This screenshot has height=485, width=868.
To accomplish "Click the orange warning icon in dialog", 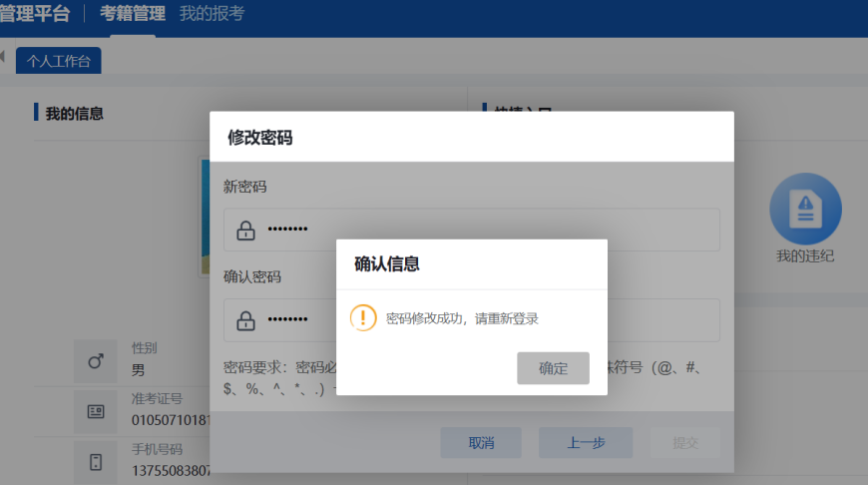I will 363,318.
